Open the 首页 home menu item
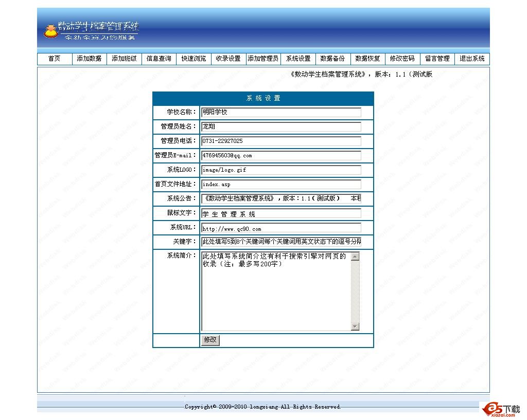Image resolution: width=527 pixels, height=420 pixels. tap(55, 59)
